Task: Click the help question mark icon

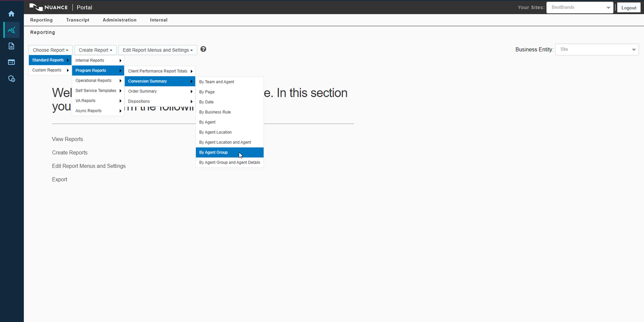Action: click(x=203, y=49)
